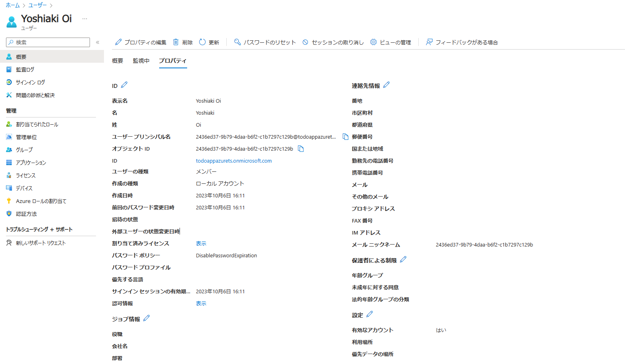The width and height of the screenshot is (625, 364).
Task: Click the edit pencil icon next to ID section
Action: (x=124, y=85)
